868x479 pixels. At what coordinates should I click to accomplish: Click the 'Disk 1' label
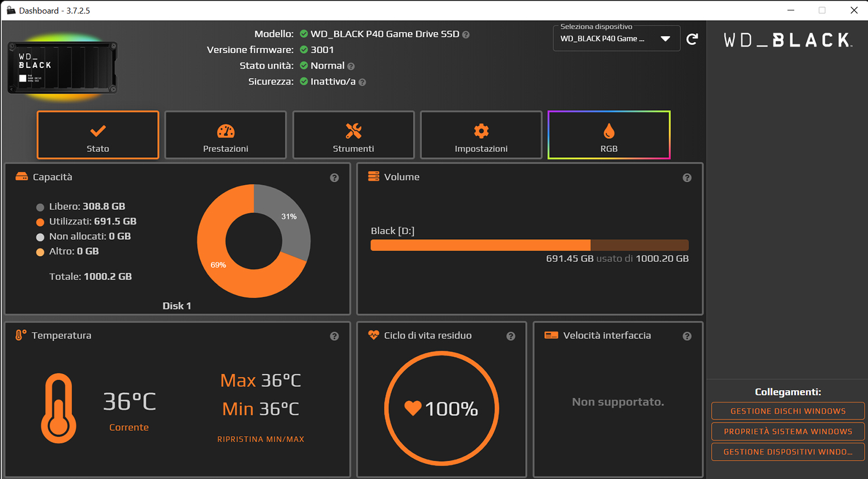pyautogui.click(x=177, y=306)
